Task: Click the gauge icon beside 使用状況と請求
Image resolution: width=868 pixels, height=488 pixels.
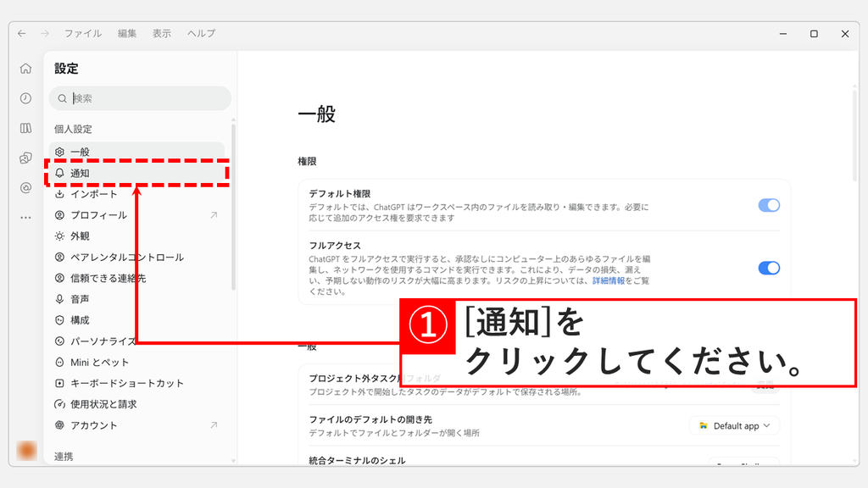Action: pos(60,404)
